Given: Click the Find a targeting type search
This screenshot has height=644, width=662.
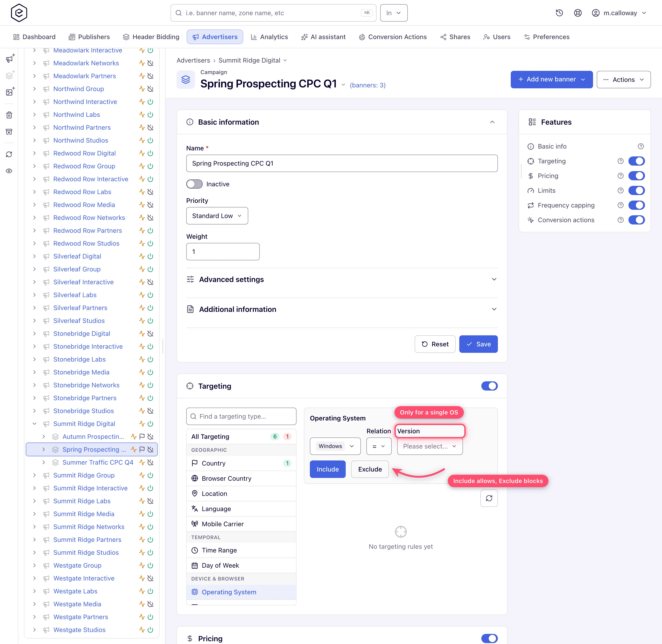Looking at the screenshot, I should (x=241, y=416).
